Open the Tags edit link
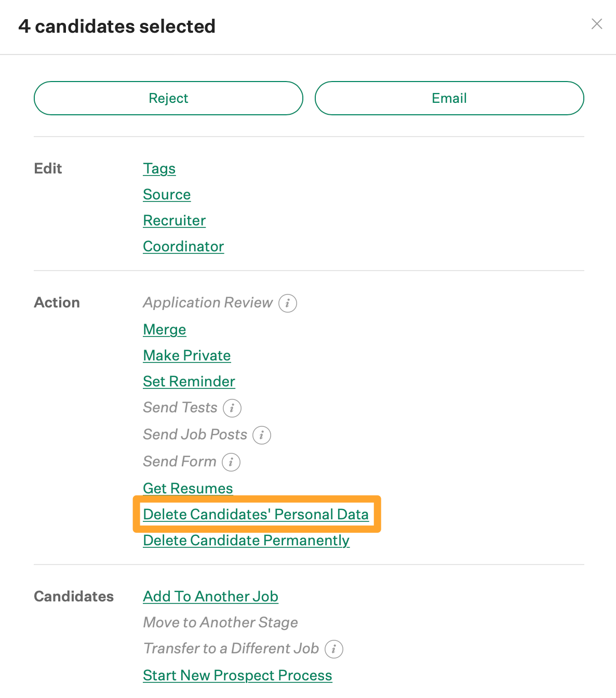The height and width of the screenshot is (698, 616). coord(159,169)
